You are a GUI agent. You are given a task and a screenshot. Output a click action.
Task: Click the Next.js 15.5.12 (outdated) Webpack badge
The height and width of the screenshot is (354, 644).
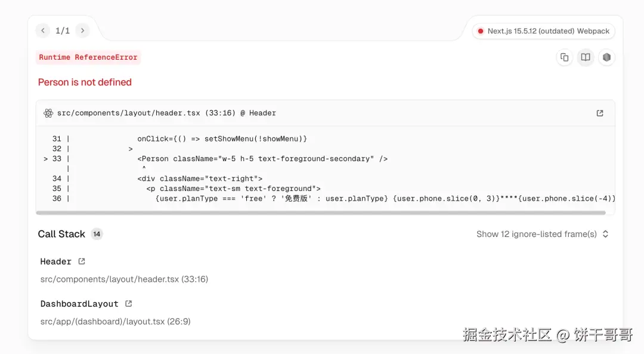click(x=543, y=31)
